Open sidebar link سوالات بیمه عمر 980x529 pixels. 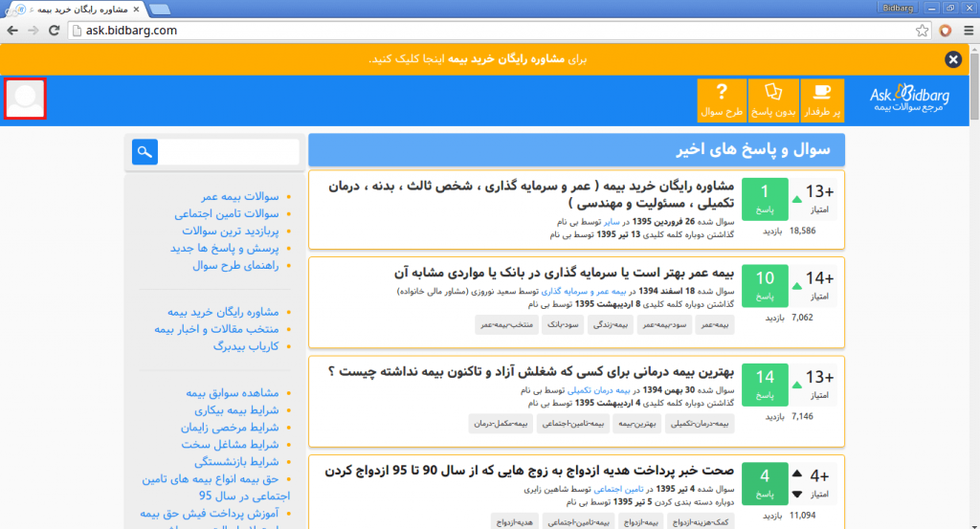[240, 196]
